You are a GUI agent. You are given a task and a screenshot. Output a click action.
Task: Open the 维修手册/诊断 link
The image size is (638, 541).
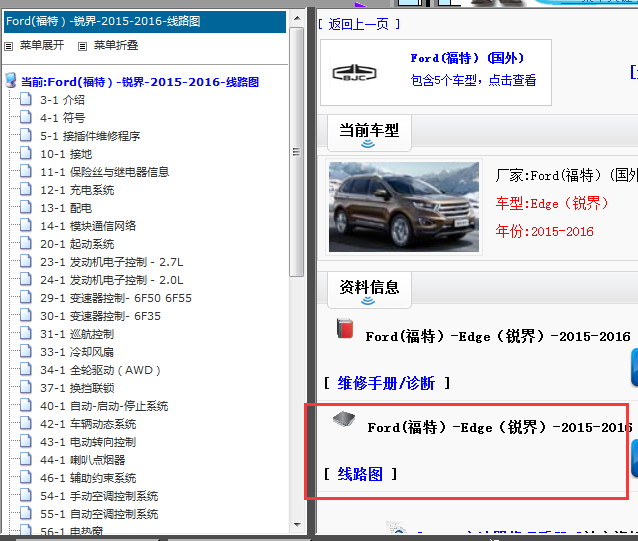coord(387,383)
